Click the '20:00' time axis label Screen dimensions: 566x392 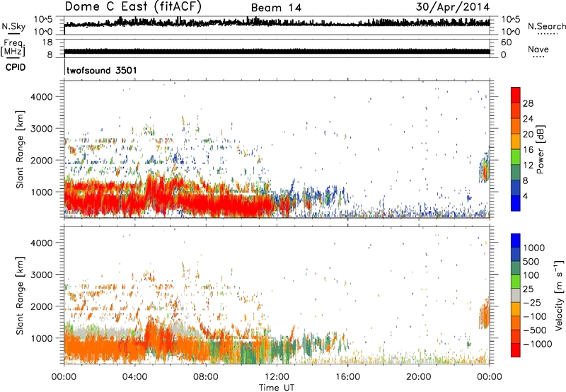(x=419, y=377)
